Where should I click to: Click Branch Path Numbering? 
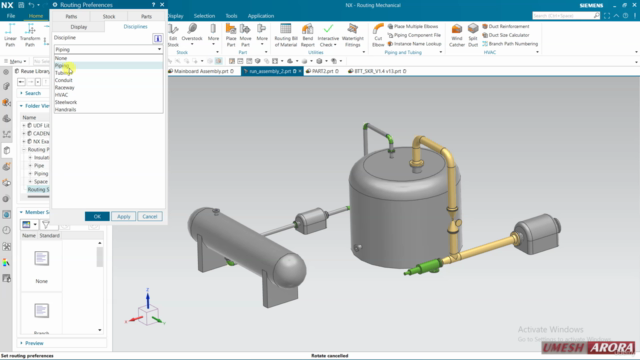510,44
